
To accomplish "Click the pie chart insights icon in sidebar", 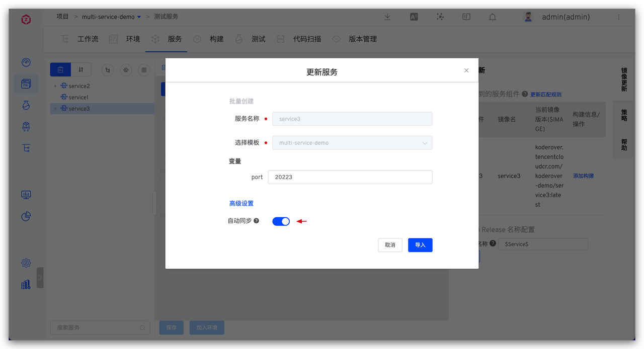I will [26, 216].
